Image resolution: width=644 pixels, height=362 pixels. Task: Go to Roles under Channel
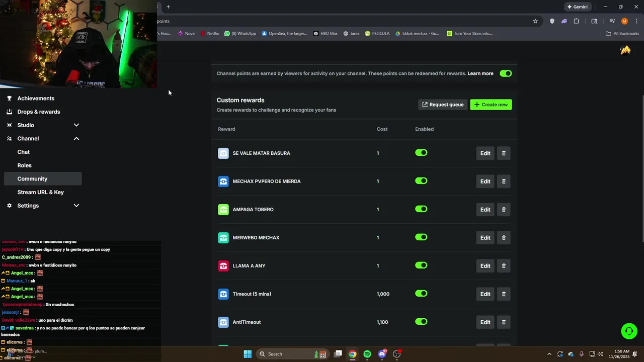(x=24, y=165)
